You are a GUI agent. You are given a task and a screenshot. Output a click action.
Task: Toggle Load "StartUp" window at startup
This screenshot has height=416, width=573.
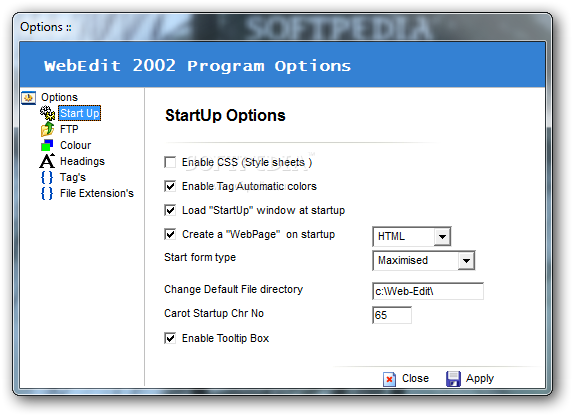(170, 210)
